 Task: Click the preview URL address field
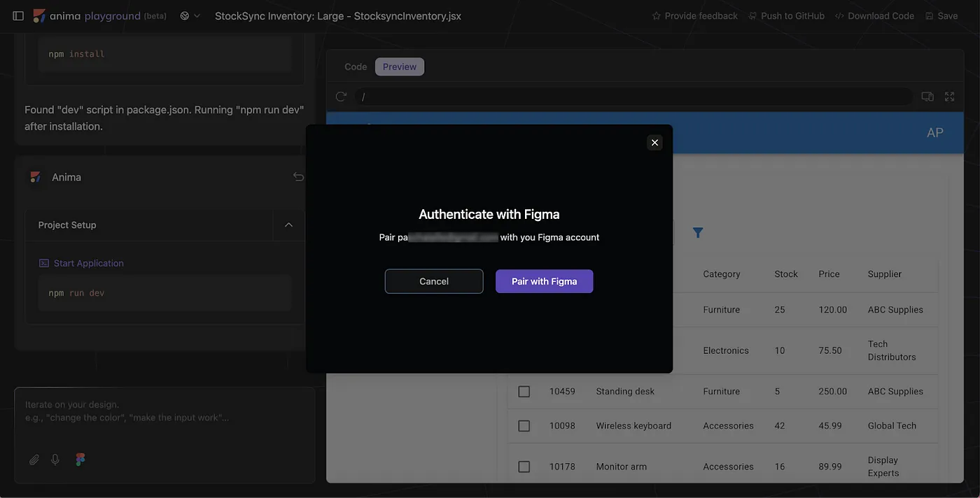pos(630,96)
